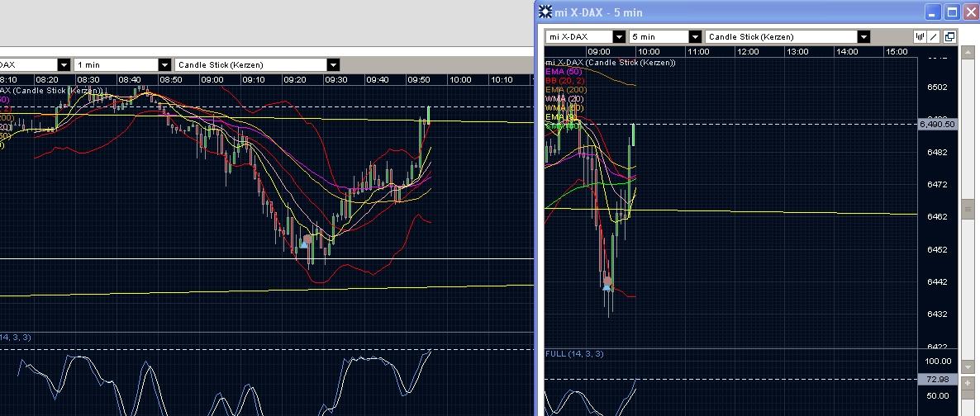Click the 09:20 time label in 1 min chart
The image size is (980, 416).
294,80
